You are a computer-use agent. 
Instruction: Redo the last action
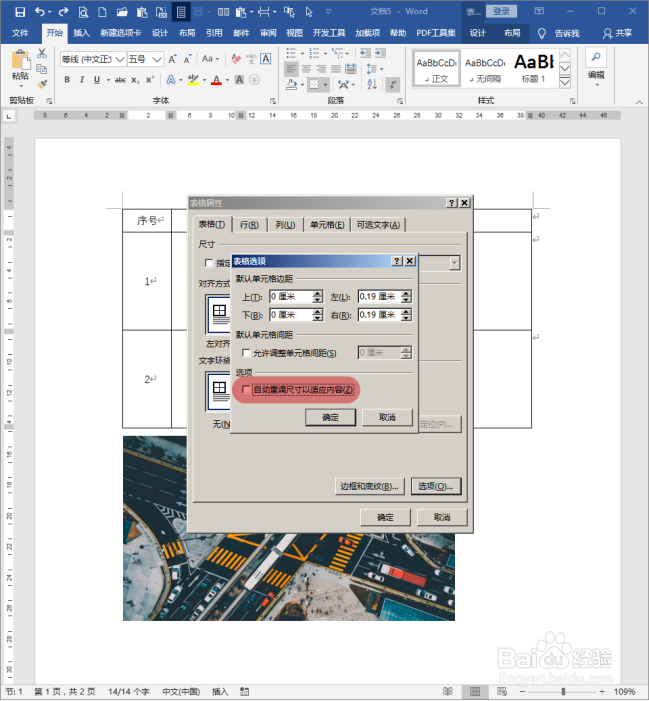point(63,12)
